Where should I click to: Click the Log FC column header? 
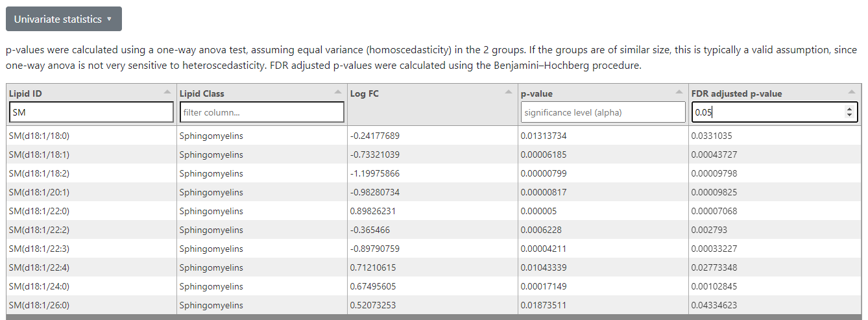tap(364, 93)
